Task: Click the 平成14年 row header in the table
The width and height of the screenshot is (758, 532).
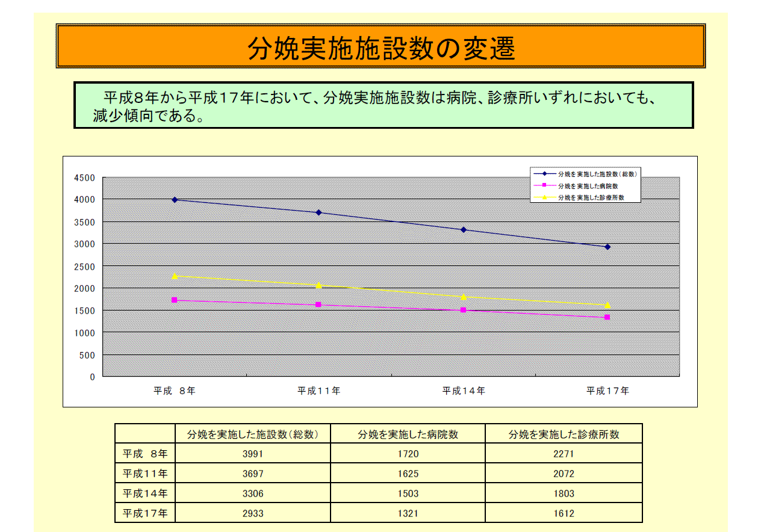Action: (145, 493)
